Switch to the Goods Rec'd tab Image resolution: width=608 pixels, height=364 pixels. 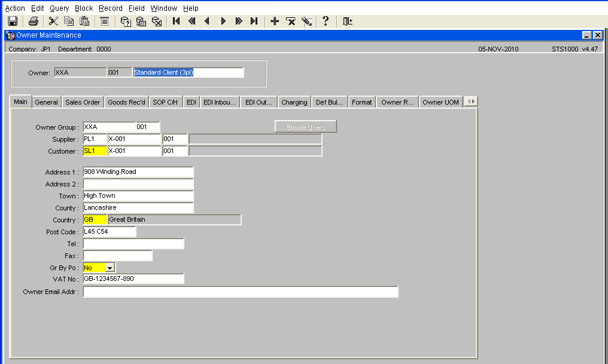tap(126, 102)
